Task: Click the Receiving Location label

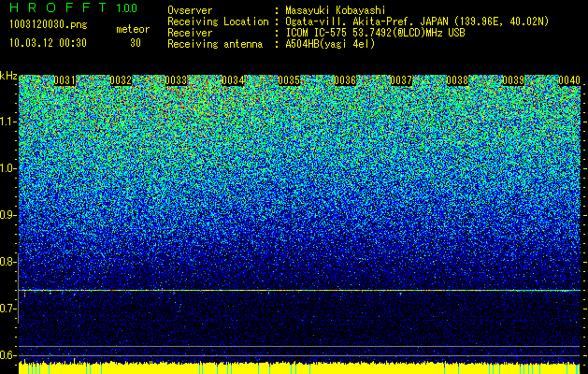Action: pyautogui.click(x=218, y=22)
